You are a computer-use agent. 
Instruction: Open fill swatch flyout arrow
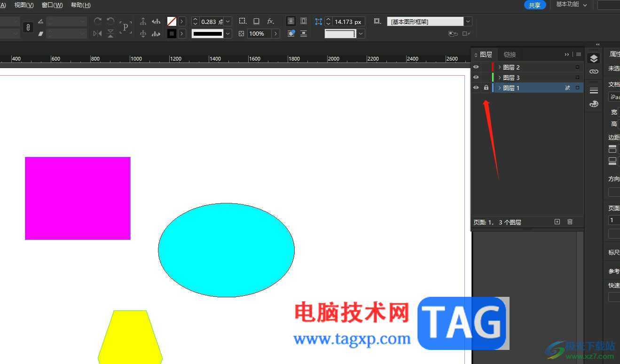coord(182,21)
